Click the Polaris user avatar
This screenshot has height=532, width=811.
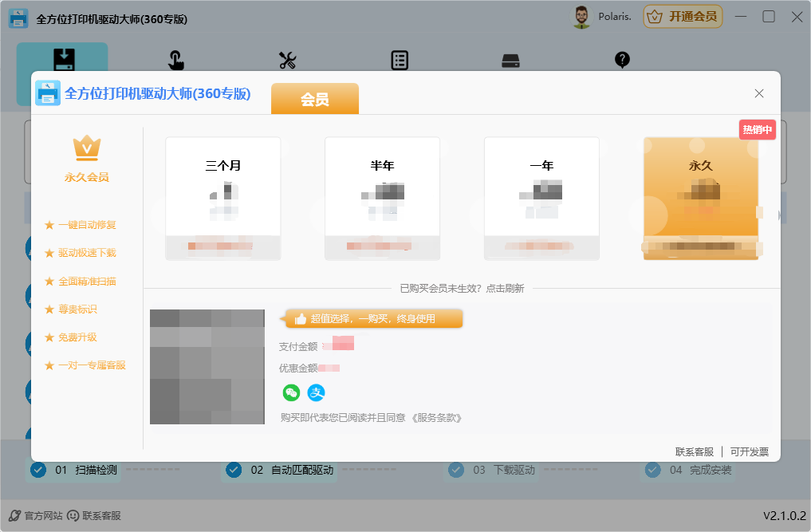coord(581,16)
